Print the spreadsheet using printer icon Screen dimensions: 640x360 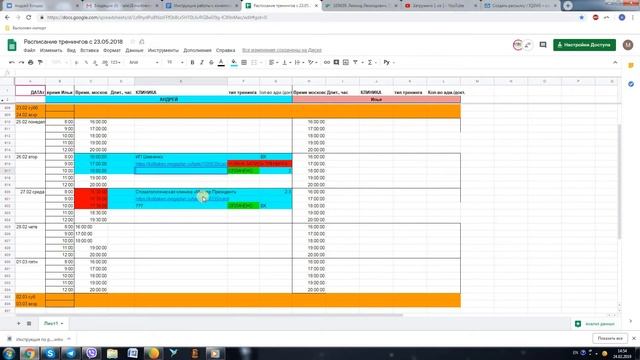(x=31, y=62)
